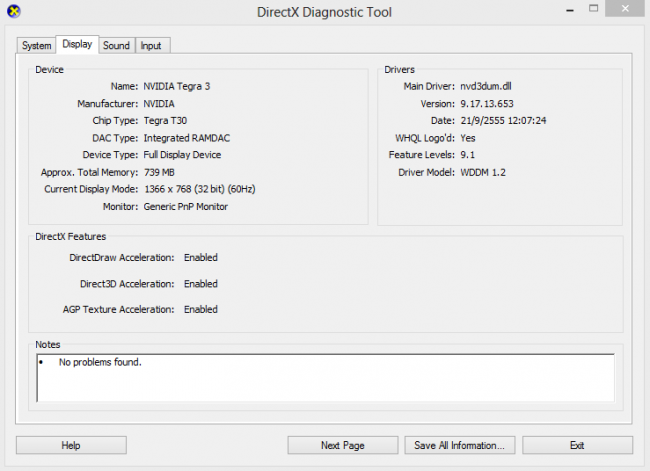This screenshot has height=471, width=650.
Task: Click chip type value 'Tegra T30'
Action: coord(165,121)
